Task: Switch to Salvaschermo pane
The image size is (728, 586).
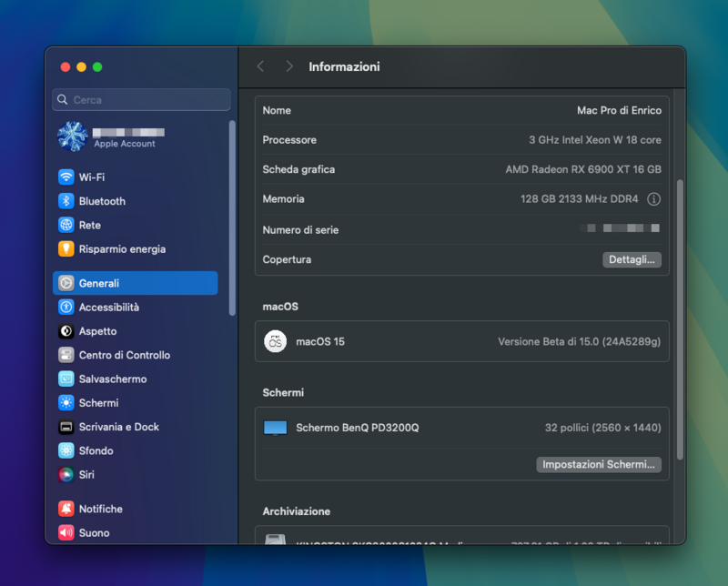Action: click(x=112, y=379)
